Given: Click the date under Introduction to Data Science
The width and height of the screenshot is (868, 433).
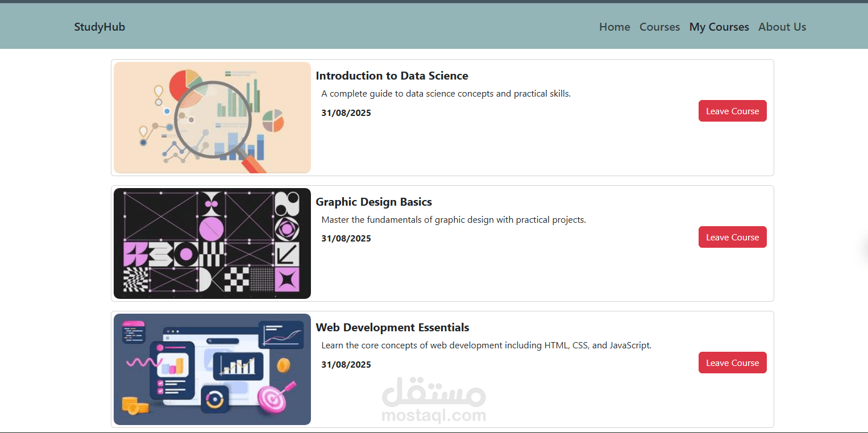Looking at the screenshot, I should pos(346,113).
